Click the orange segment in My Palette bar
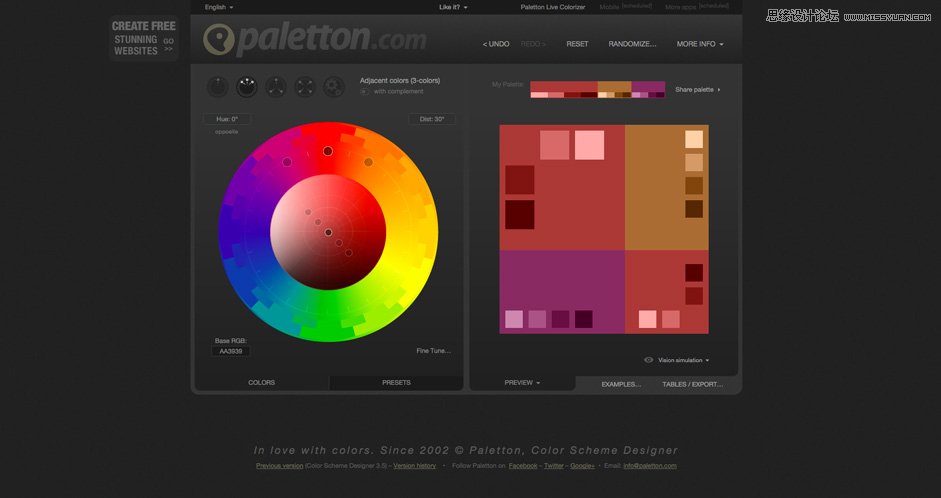941x498 pixels. [615, 87]
